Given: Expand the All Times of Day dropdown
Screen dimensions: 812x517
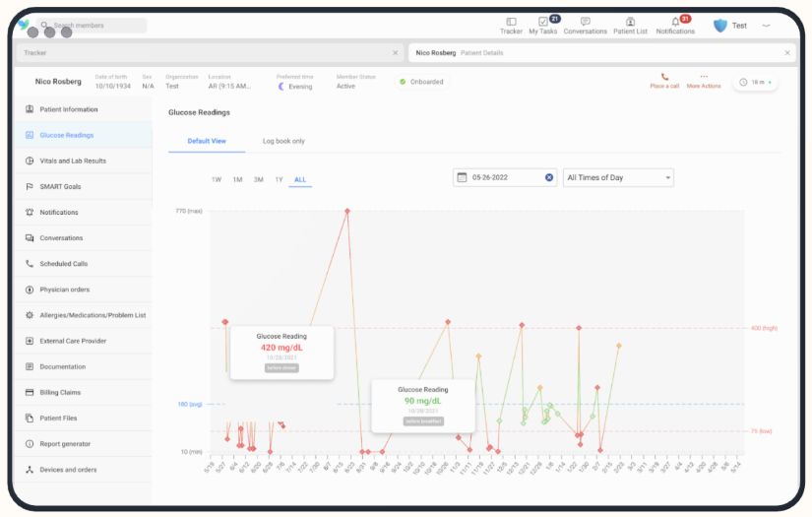Looking at the screenshot, I should (618, 177).
